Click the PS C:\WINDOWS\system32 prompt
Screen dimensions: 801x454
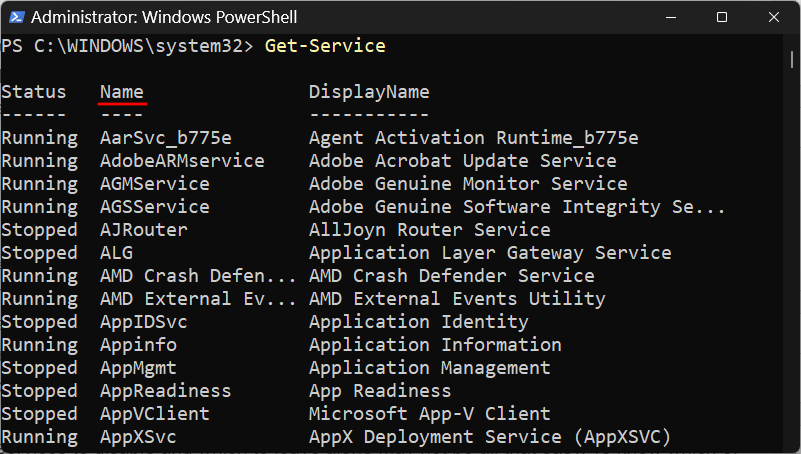[x=126, y=46]
